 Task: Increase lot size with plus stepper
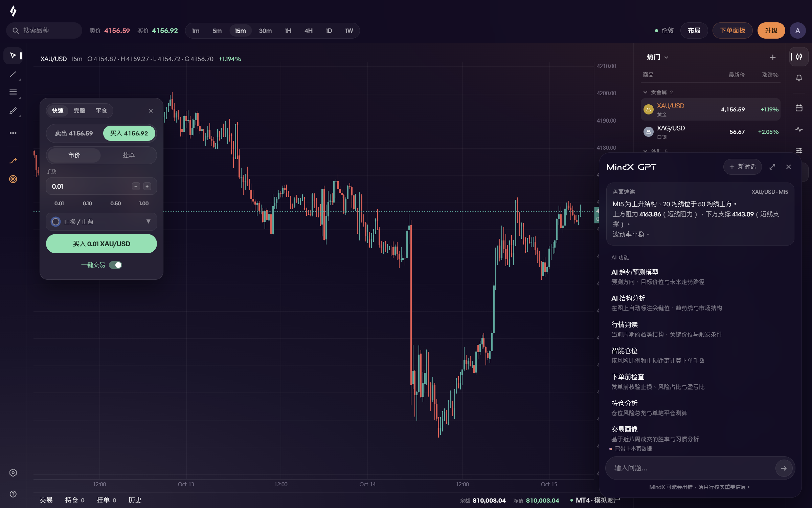click(x=147, y=186)
